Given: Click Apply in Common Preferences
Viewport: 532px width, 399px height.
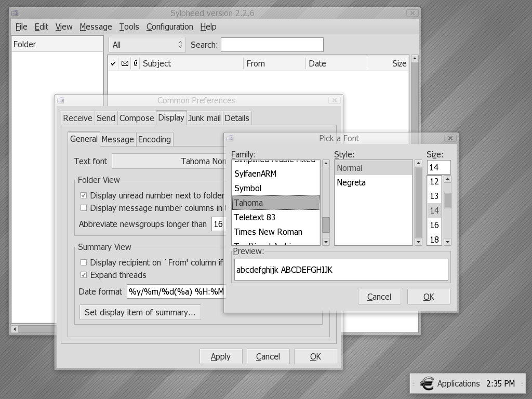Looking at the screenshot, I should pos(220,356).
